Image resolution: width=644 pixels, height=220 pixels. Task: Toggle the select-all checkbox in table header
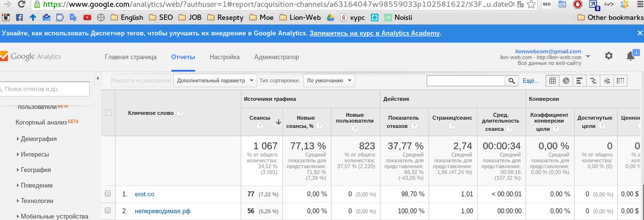[108, 113]
